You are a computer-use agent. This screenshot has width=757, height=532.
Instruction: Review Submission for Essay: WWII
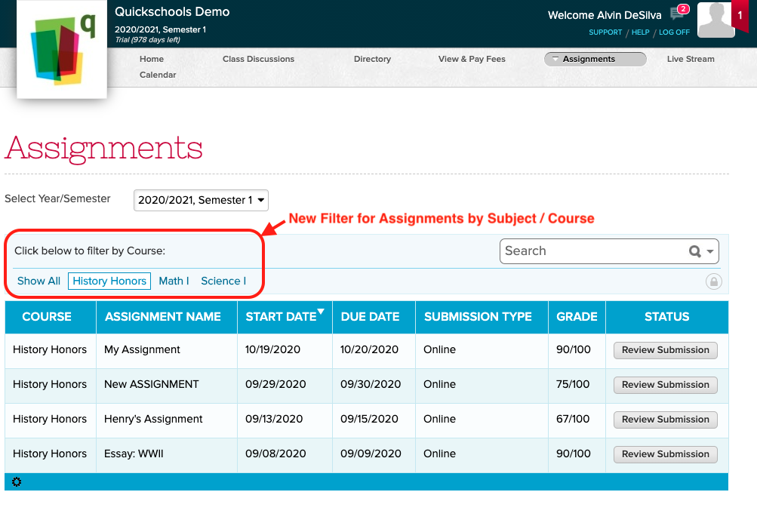665,454
